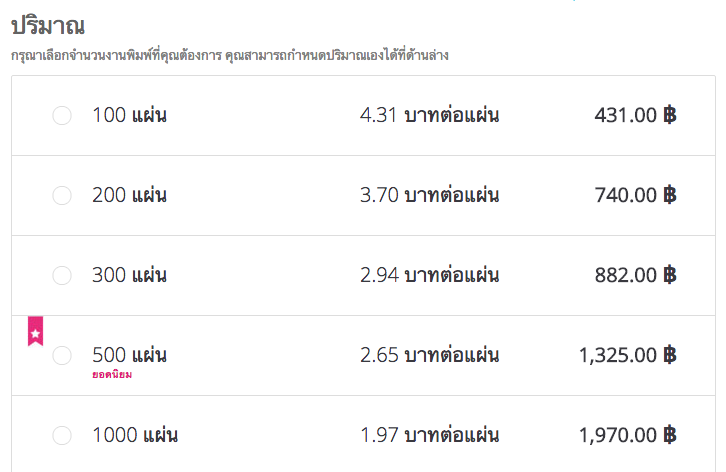
Task: Pick the 500 แผ่น radio option
Action: click(x=62, y=356)
